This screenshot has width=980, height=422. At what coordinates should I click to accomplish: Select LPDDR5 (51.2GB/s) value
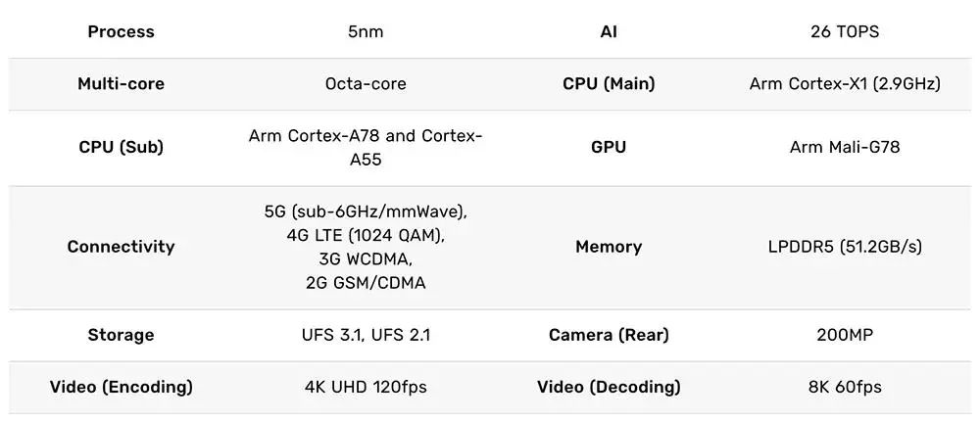click(845, 247)
